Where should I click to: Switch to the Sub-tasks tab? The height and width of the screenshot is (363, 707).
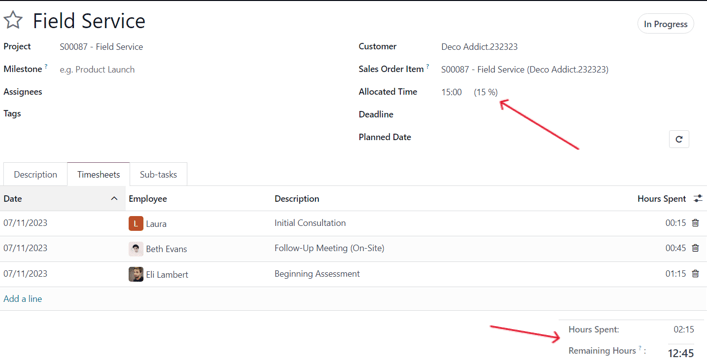(158, 175)
